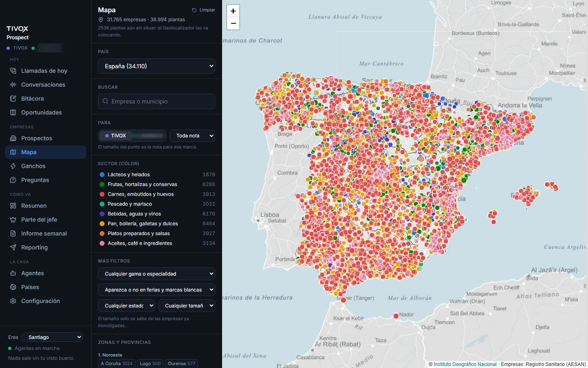Toggle Platos preparados y salsas sector
This screenshot has height=368, width=588.
[156, 233]
